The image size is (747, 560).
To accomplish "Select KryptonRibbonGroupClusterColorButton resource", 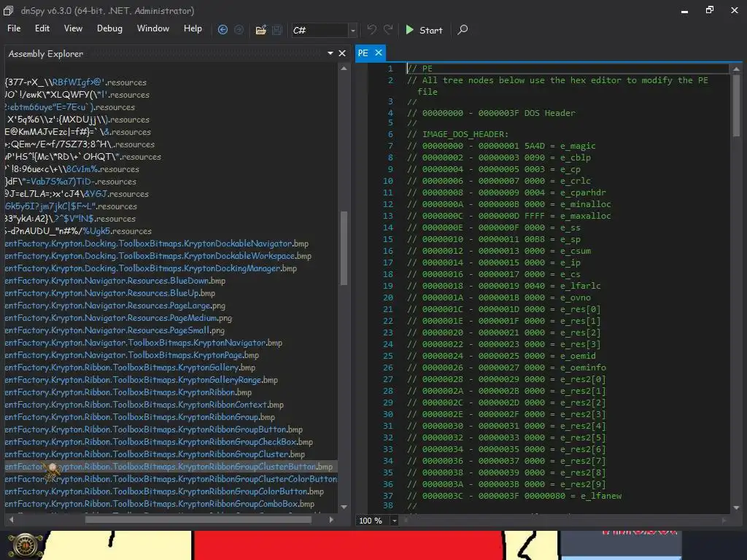I will (171, 479).
